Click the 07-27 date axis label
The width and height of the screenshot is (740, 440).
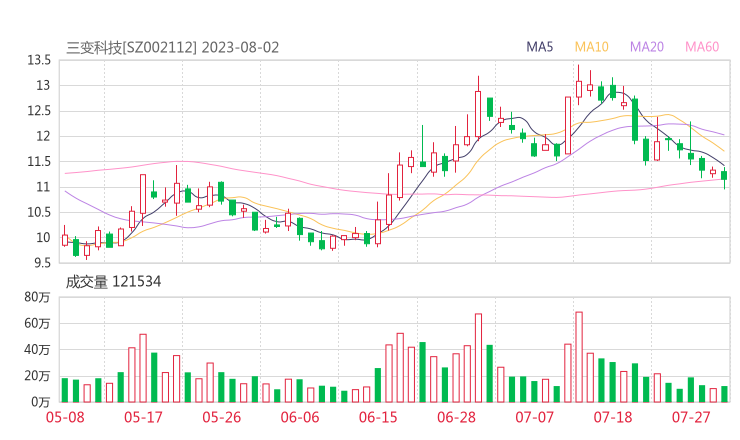[x=691, y=417]
